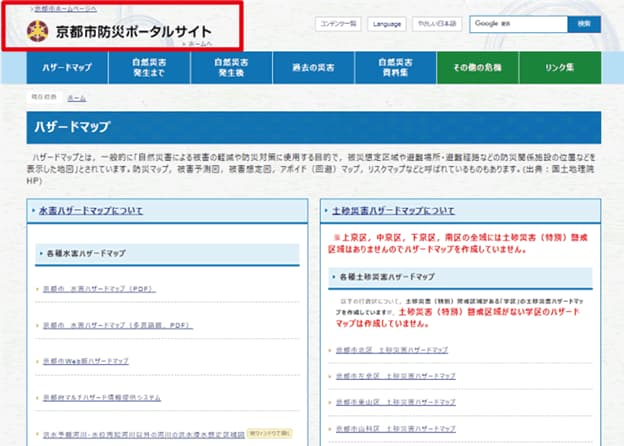Image resolution: width=624 pixels, height=446 pixels.
Task: Click the ホーム breadcrumb link
Action: click(x=76, y=98)
